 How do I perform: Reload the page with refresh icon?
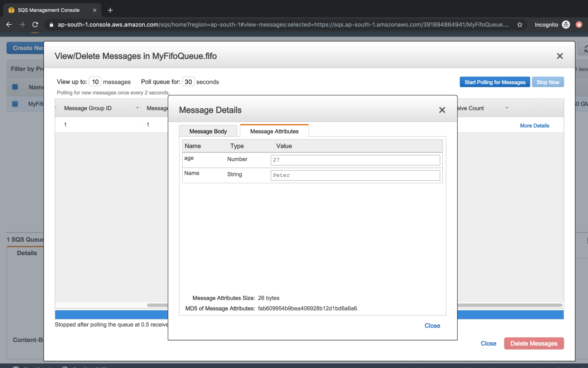point(35,25)
